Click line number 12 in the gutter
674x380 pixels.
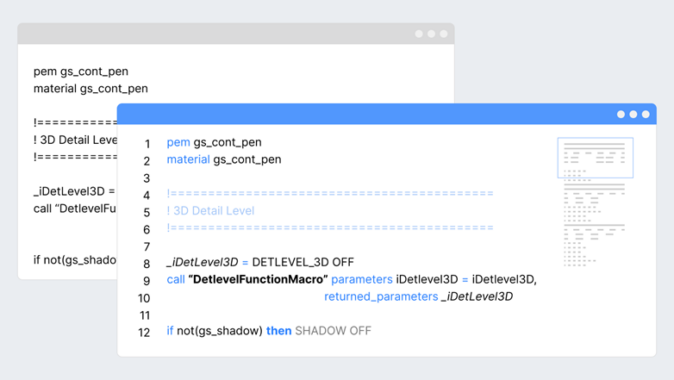(x=144, y=333)
